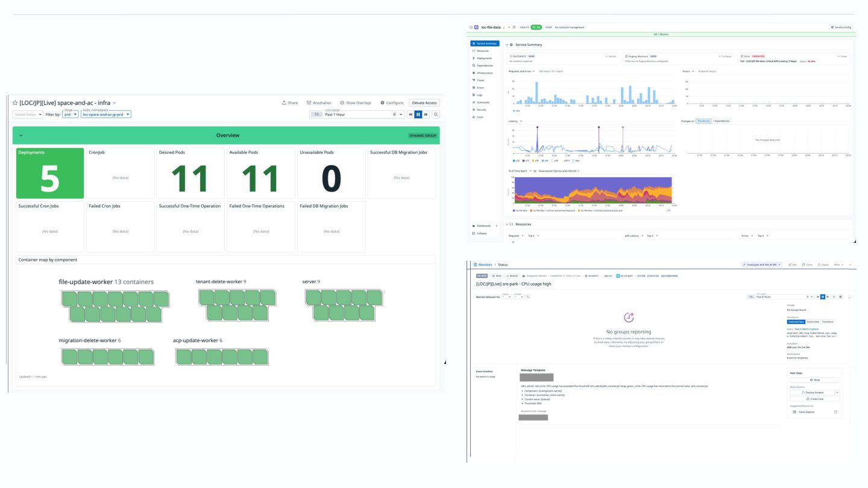This screenshot has height=488, width=868.
Task: Toggle Show Overlays on the dashboard
Action: pyautogui.click(x=356, y=103)
